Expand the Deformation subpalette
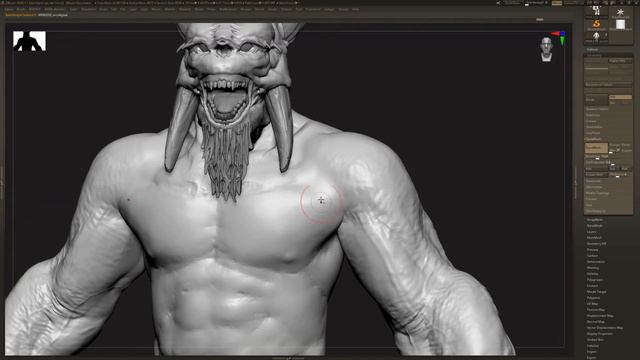 596,262
